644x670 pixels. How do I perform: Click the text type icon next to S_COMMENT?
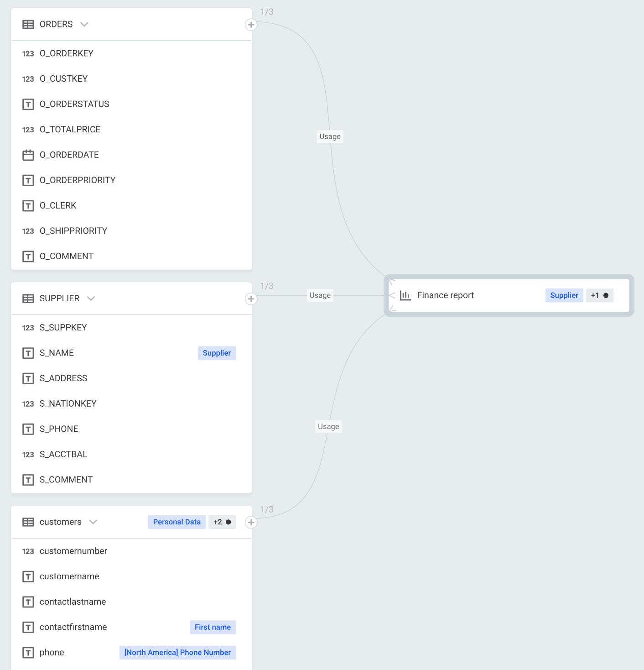[x=28, y=480]
